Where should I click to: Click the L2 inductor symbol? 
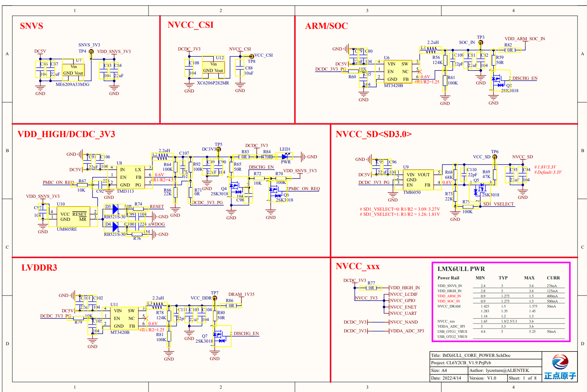point(163,157)
